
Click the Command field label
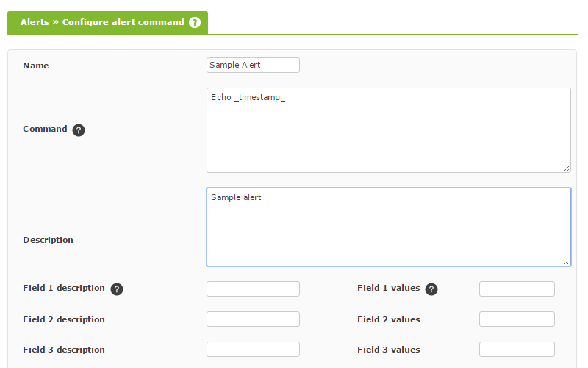(45, 129)
